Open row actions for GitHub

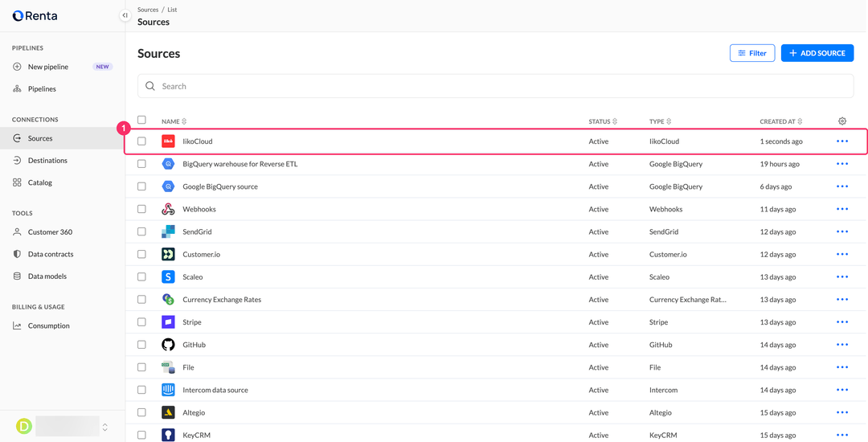842,345
